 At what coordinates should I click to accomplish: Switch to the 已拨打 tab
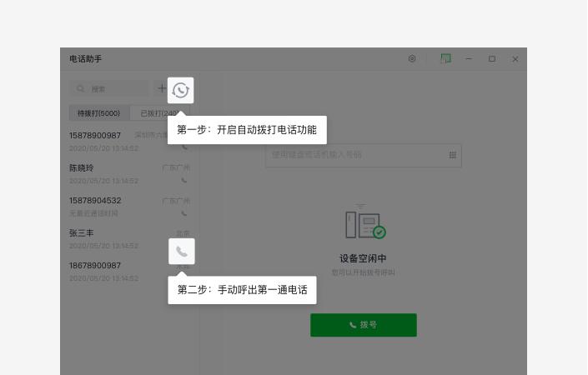tap(159, 113)
